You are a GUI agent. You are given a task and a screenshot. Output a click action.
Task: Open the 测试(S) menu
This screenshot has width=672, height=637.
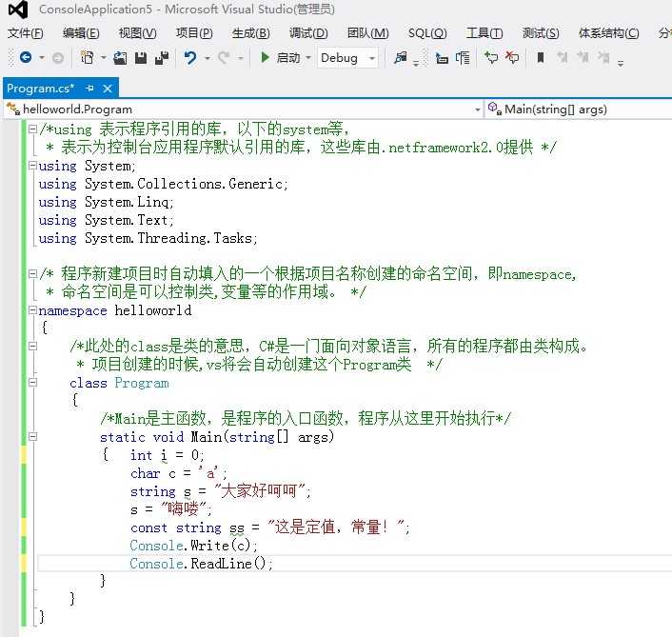tap(541, 33)
